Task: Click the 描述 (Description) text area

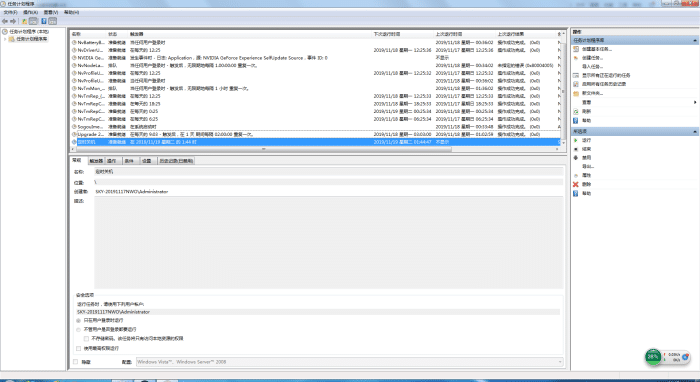Action: pyautogui.click(x=328, y=242)
